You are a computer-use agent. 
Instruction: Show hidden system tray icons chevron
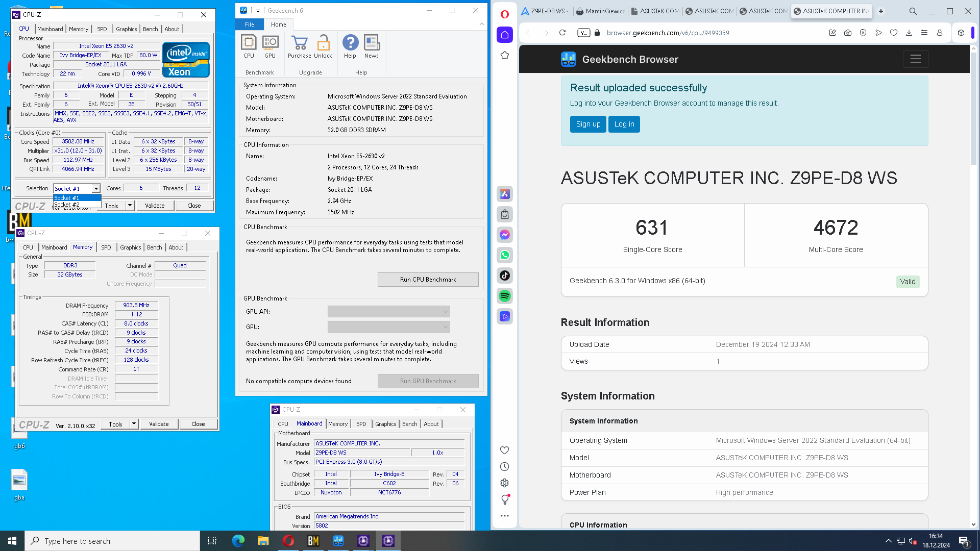(x=889, y=541)
